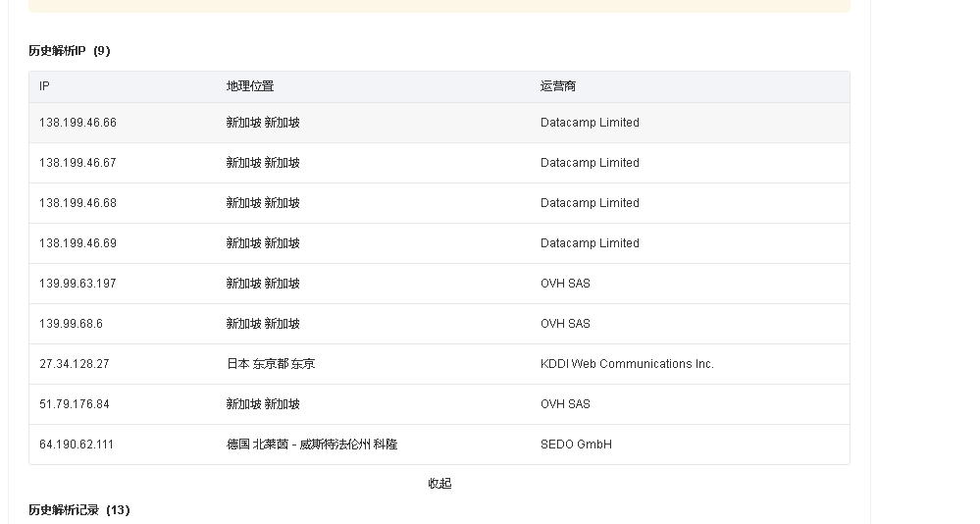
Task: Click the 历史解析IP (9) heading
Action: click(70, 51)
